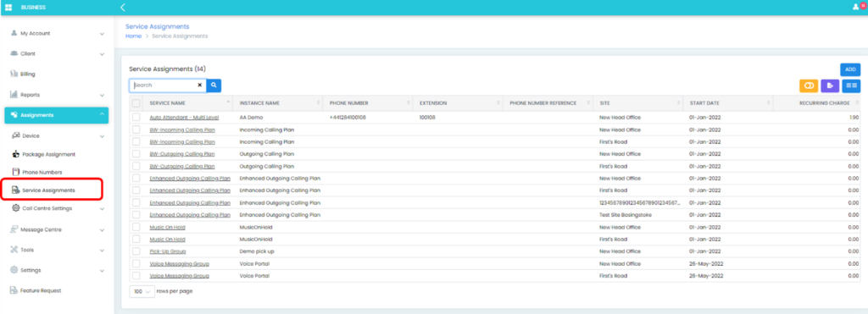The image size is (868, 314).
Task: Sort by Extension column arrow
Action: coord(498,102)
